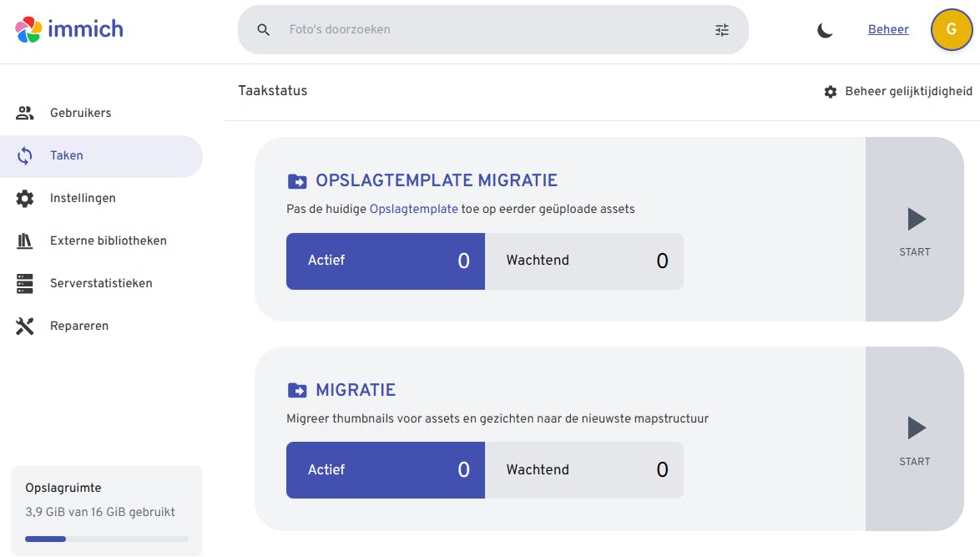
Task: Click the Opslagruimte usage progress bar
Action: coord(107,539)
